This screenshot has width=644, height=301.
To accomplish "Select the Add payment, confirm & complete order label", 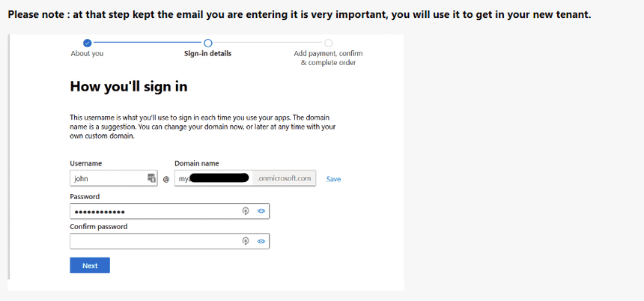I will pos(328,58).
